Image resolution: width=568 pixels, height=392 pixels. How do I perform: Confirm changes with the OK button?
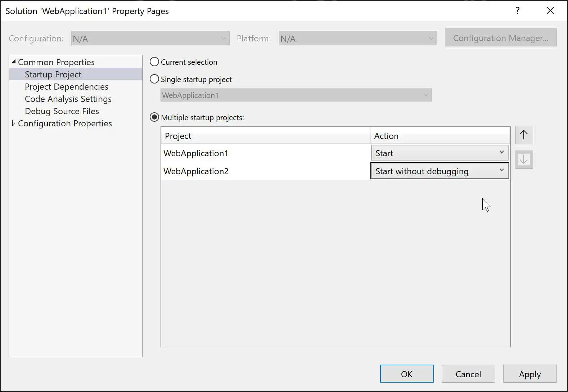[407, 374]
